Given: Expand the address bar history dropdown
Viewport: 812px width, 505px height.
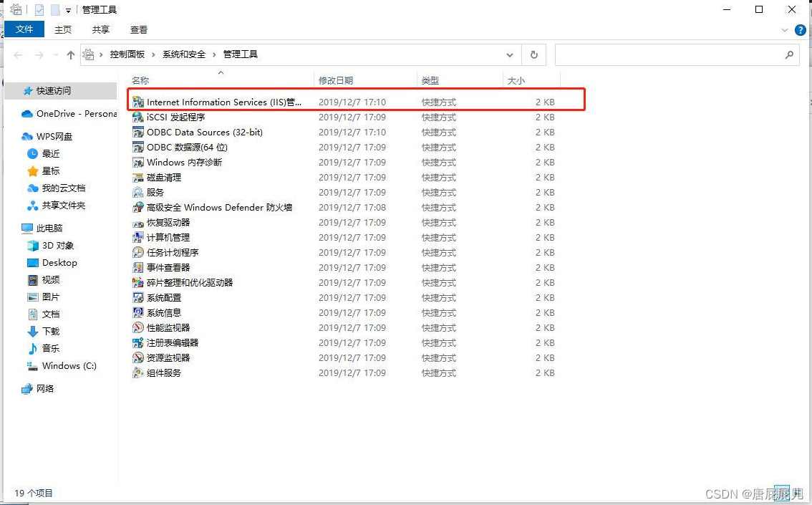Looking at the screenshot, I should [x=510, y=54].
